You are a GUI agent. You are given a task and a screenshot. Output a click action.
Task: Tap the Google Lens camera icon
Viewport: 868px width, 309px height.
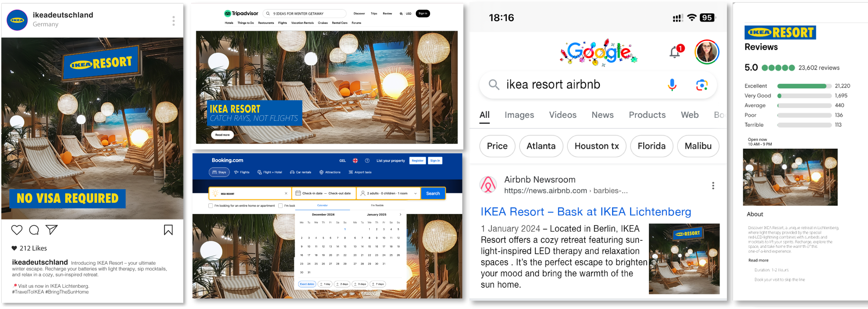click(702, 85)
